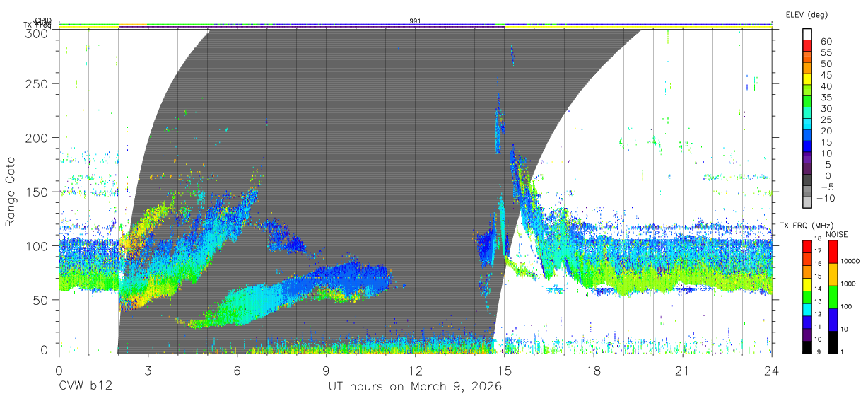Click the 1000 label on the NOISE scale

(849, 284)
